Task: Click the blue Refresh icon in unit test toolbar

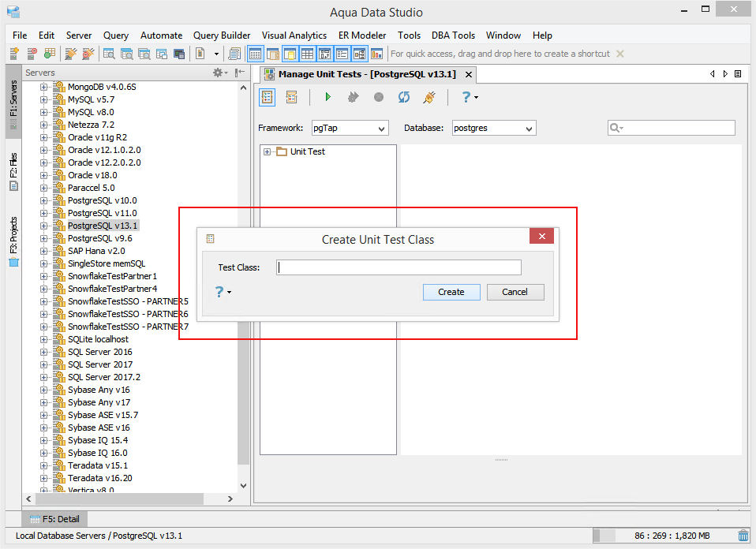Action: (x=403, y=97)
